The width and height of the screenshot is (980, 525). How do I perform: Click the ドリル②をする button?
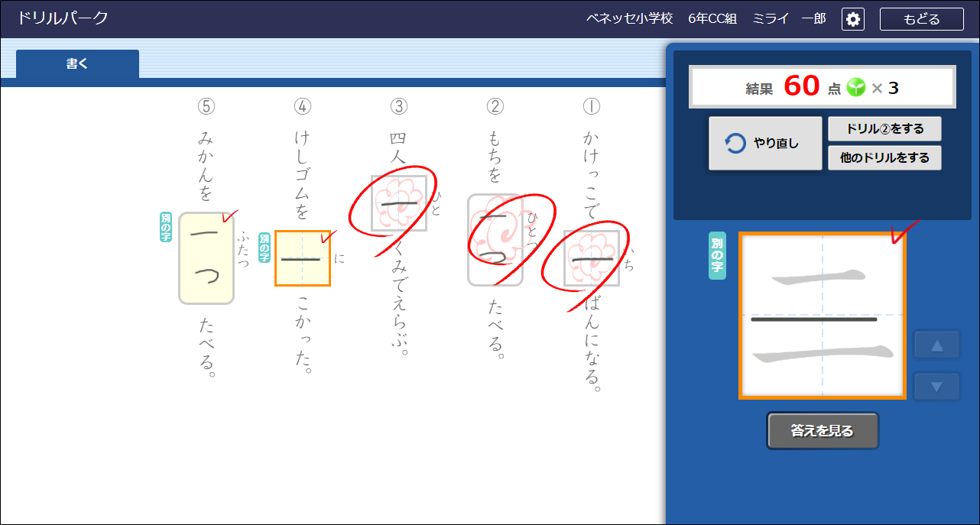tap(884, 128)
